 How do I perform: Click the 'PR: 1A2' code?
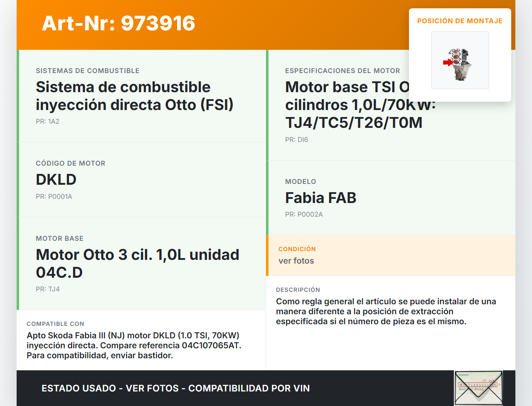tap(48, 122)
